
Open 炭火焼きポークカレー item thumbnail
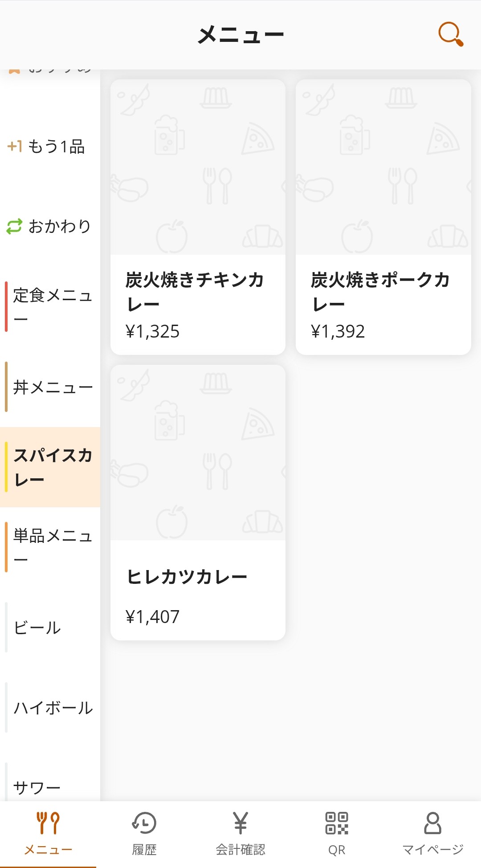pos(383,167)
